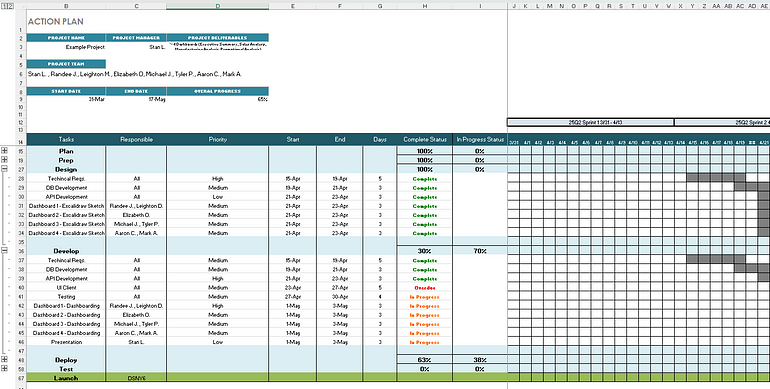Select the Test phase row label
Screen dimensions: 770x389
pos(66,369)
